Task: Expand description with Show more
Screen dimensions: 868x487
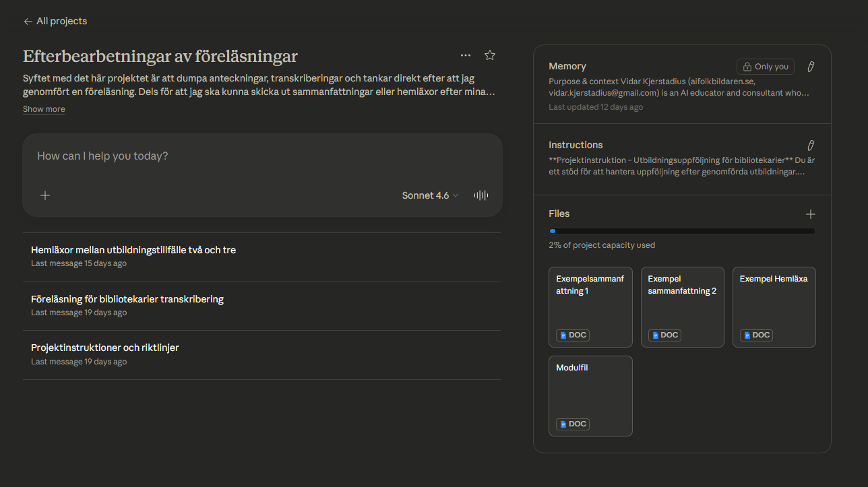Action: (44, 109)
